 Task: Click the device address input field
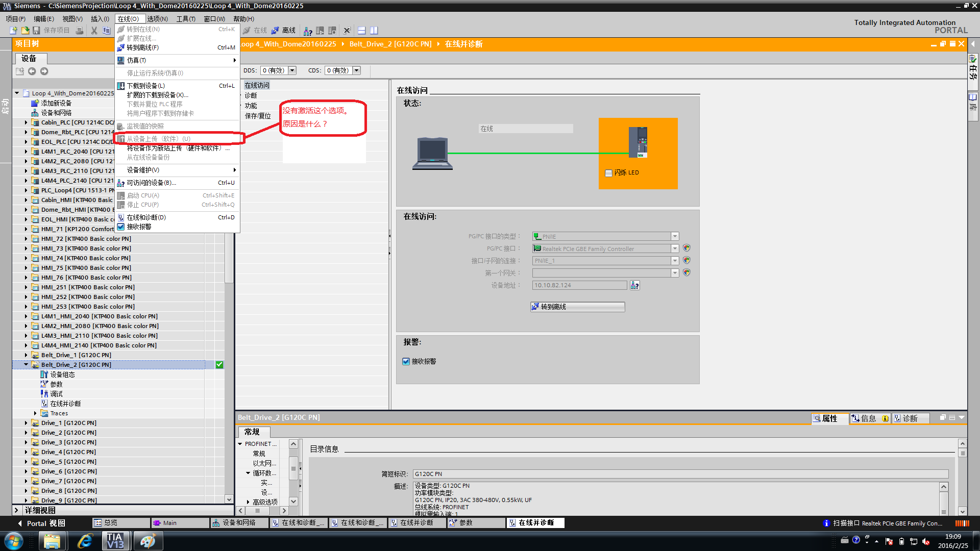[579, 285]
